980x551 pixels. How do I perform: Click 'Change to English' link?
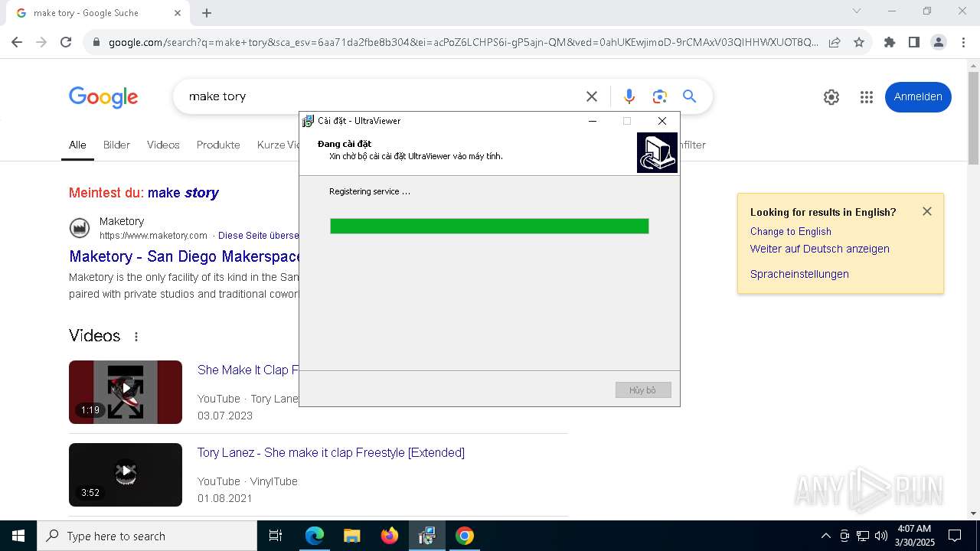coord(790,231)
